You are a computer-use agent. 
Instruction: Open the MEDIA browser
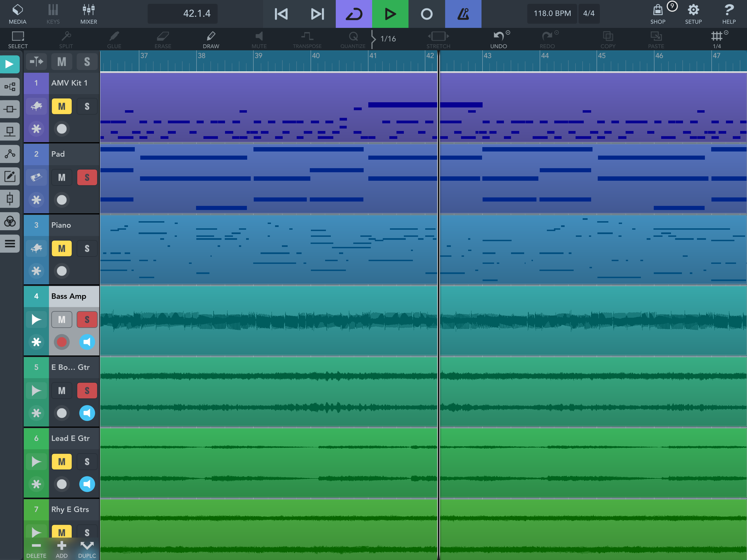click(x=17, y=13)
